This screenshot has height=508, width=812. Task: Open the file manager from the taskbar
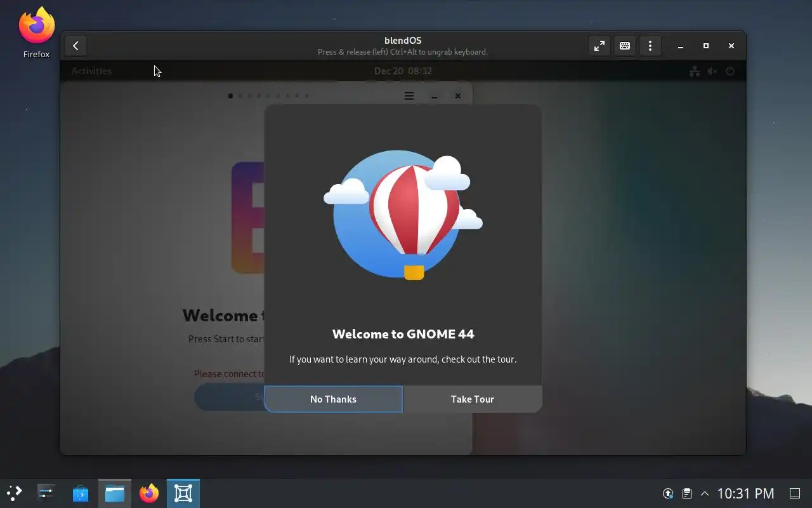pyautogui.click(x=115, y=493)
